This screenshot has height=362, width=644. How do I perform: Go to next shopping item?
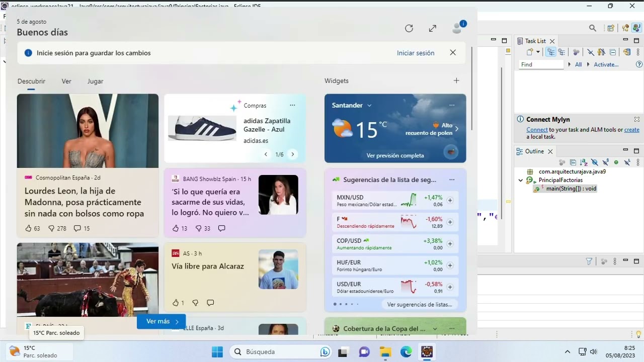293,154
